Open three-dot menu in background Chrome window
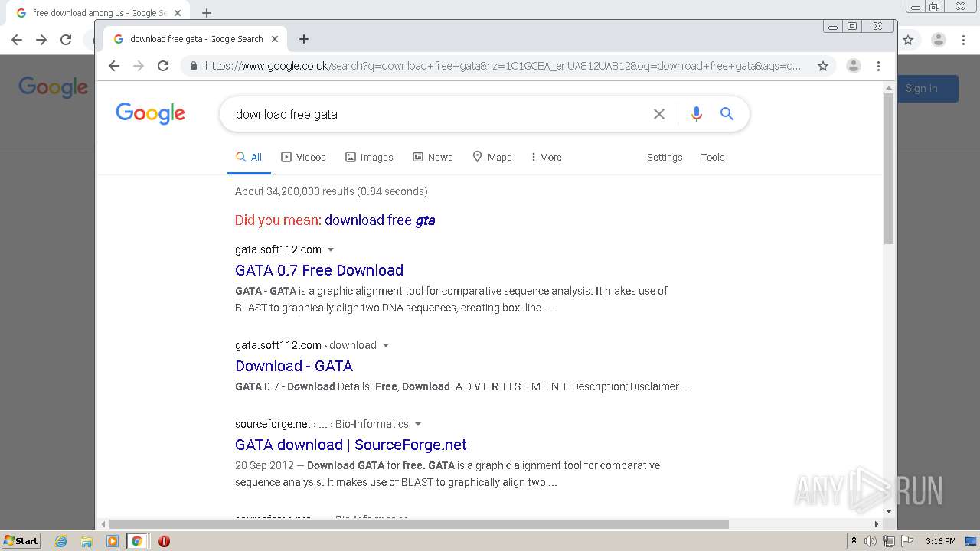980x551 pixels. tap(963, 40)
